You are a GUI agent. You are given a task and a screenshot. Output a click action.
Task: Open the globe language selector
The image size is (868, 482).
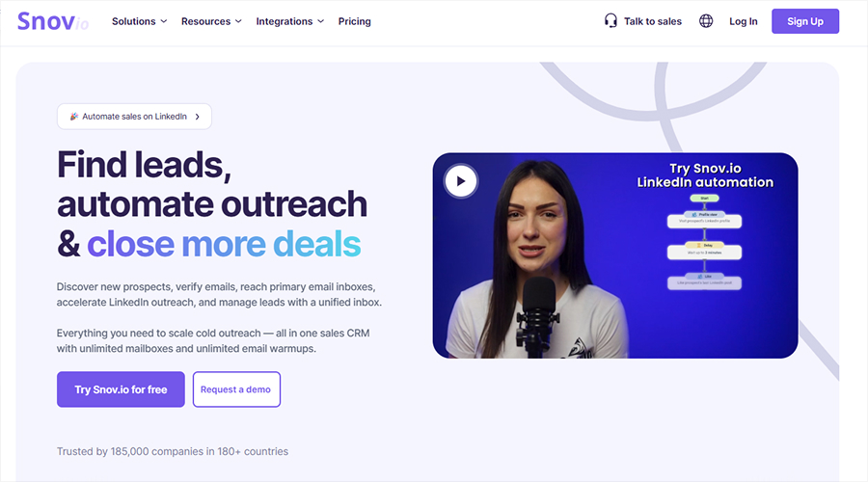tap(706, 21)
